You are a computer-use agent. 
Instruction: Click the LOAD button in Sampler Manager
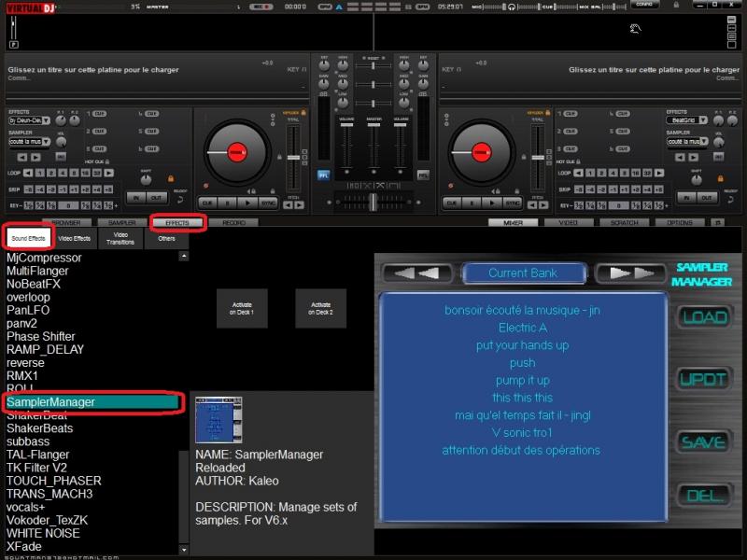click(704, 317)
